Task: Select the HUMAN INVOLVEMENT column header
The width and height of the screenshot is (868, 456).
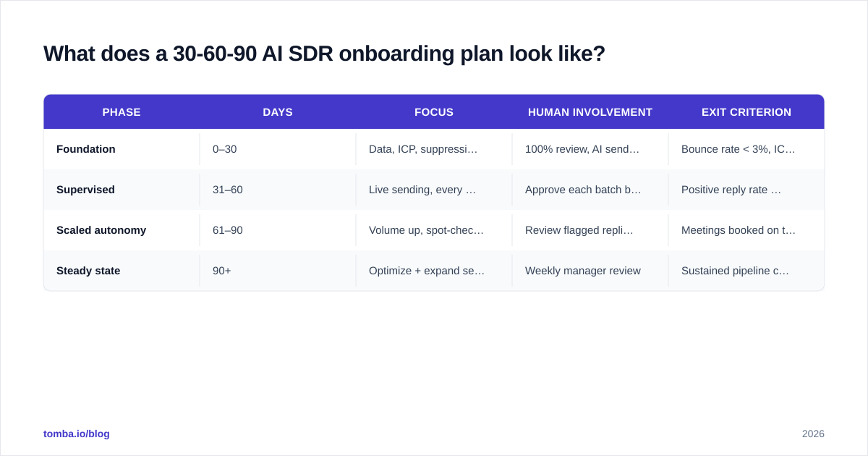Action: click(x=590, y=112)
